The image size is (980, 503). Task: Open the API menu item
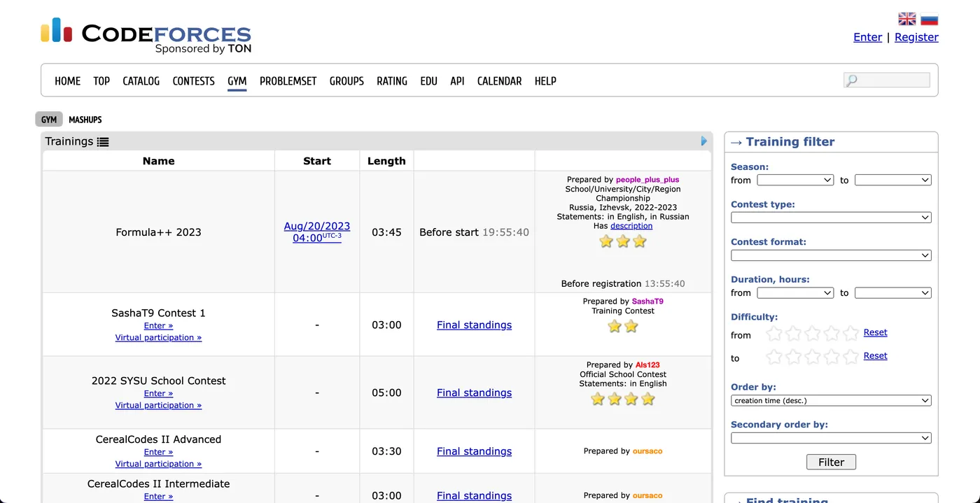(458, 81)
